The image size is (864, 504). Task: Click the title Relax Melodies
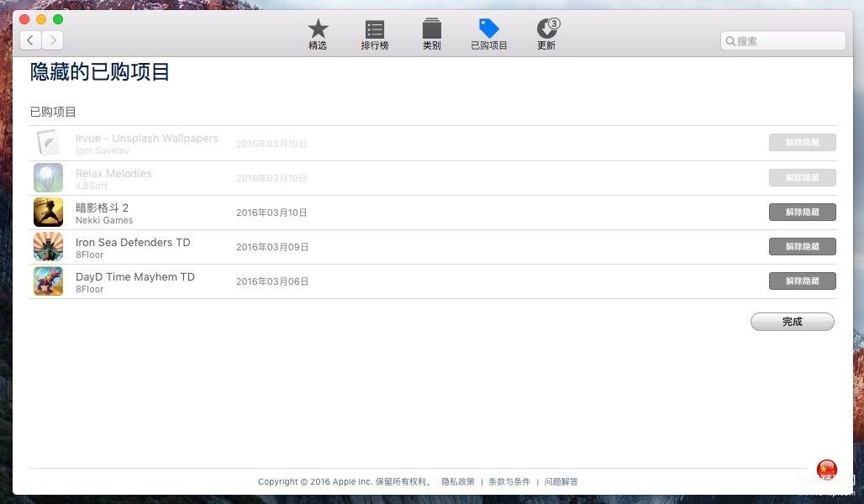pyautogui.click(x=113, y=174)
